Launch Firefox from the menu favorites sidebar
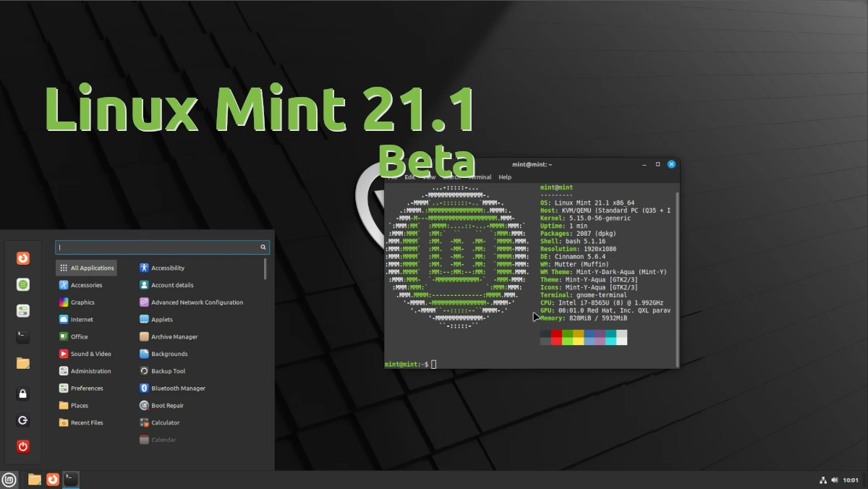 coord(23,258)
